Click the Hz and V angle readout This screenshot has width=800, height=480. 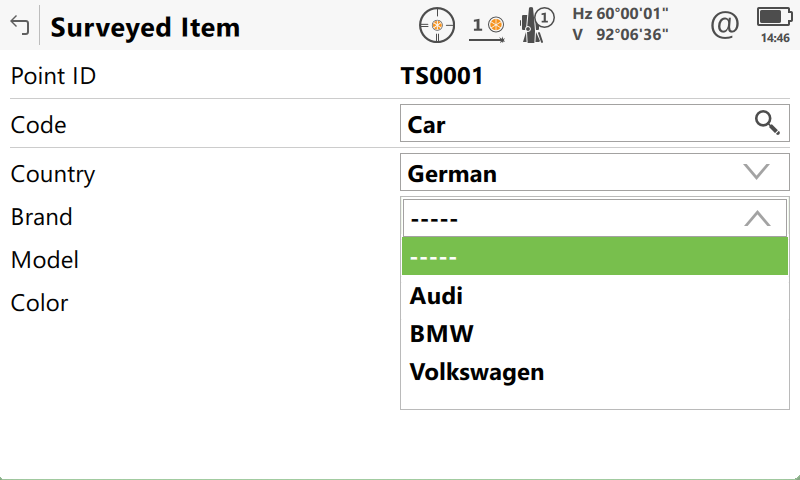[620, 24]
